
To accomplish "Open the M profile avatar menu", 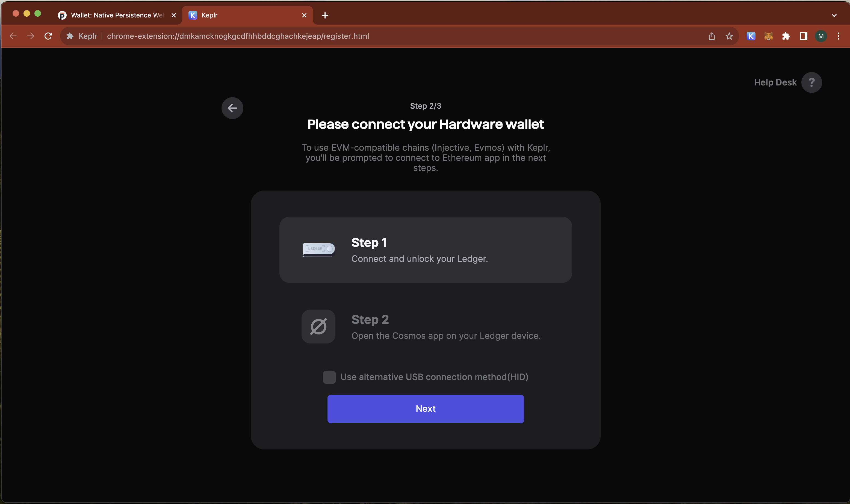I will pos(821,36).
